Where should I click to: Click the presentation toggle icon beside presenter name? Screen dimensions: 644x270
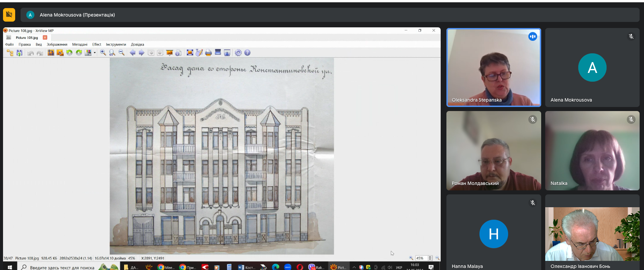click(x=9, y=15)
